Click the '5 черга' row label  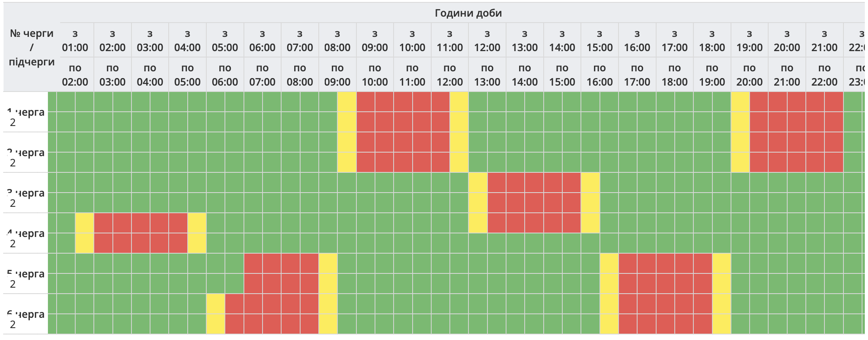[29, 274]
